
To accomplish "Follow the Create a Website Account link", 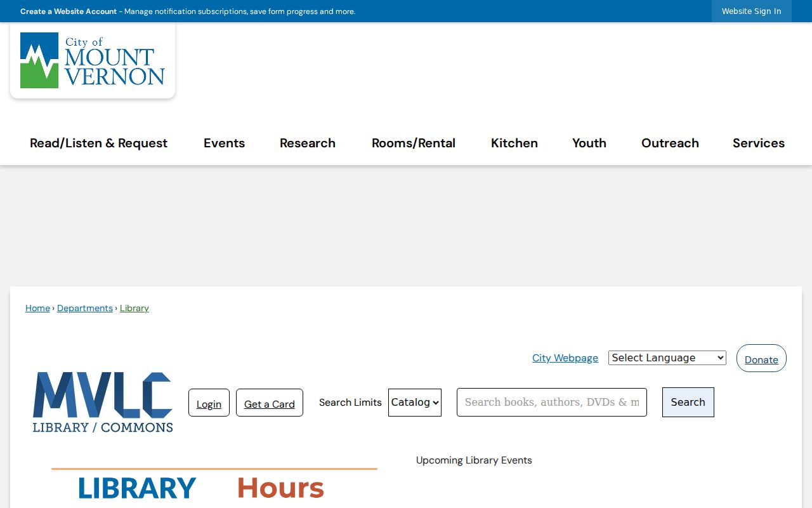I will [x=69, y=11].
